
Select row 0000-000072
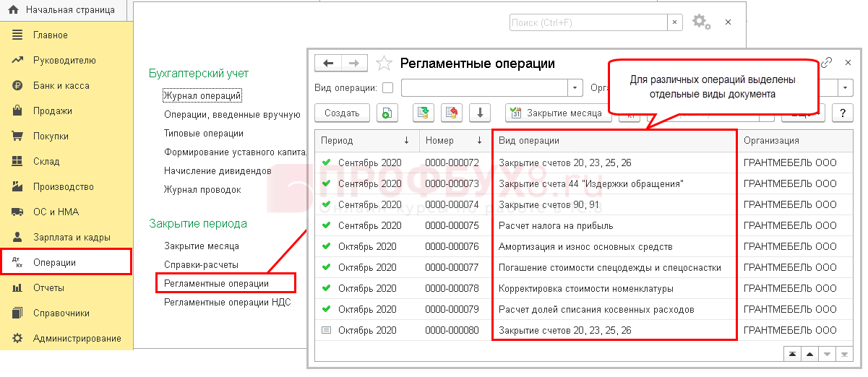(585, 163)
